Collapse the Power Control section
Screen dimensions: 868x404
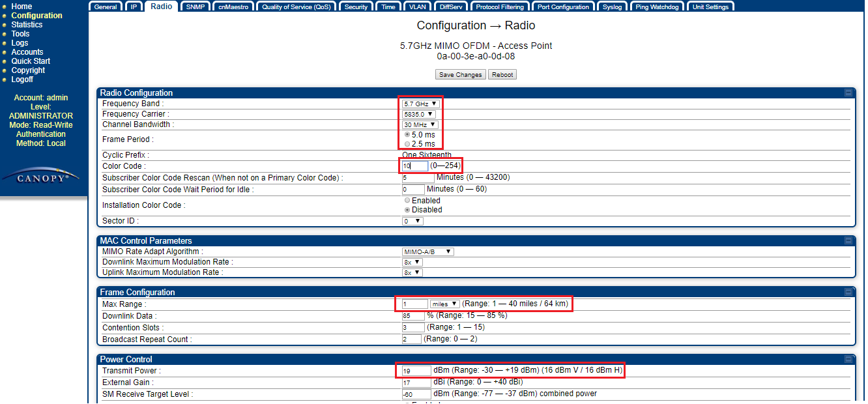coord(848,360)
